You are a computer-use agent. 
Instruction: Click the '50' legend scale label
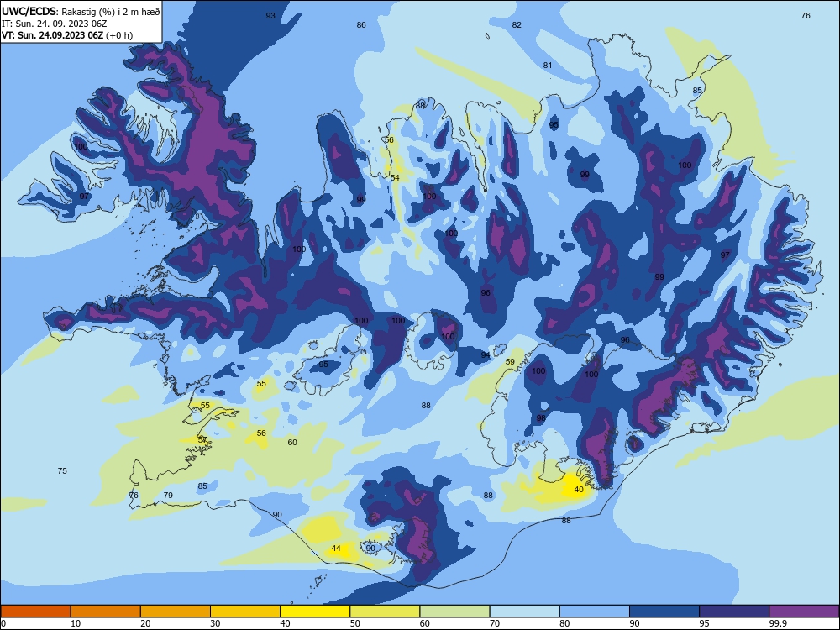(x=355, y=623)
